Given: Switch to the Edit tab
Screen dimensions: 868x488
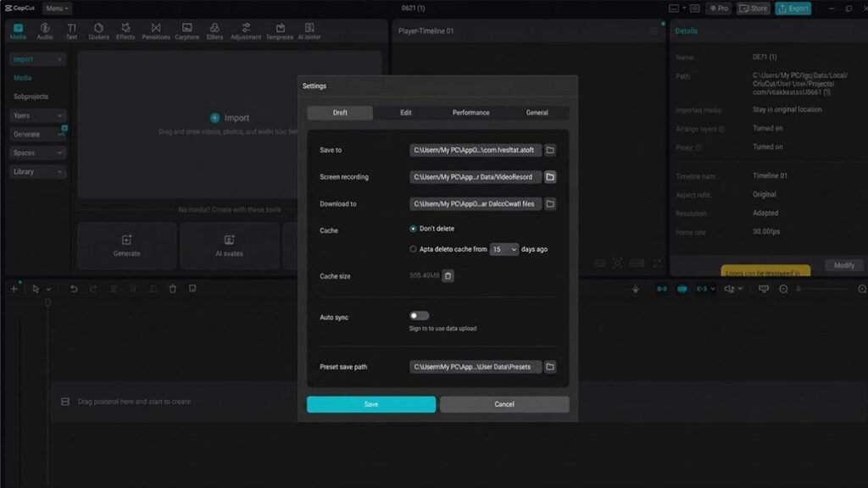Looking at the screenshot, I should 406,113.
